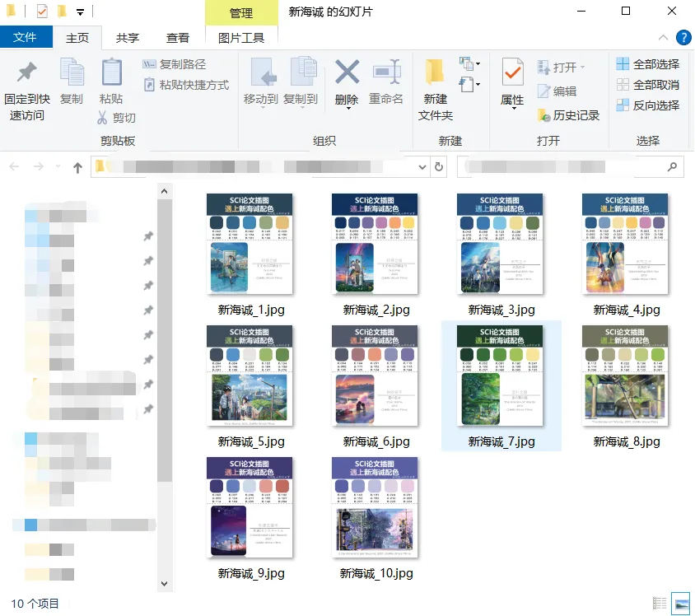Switch to the Home (主页) tab
This screenshot has height=616, width=695.
[77, 38]
